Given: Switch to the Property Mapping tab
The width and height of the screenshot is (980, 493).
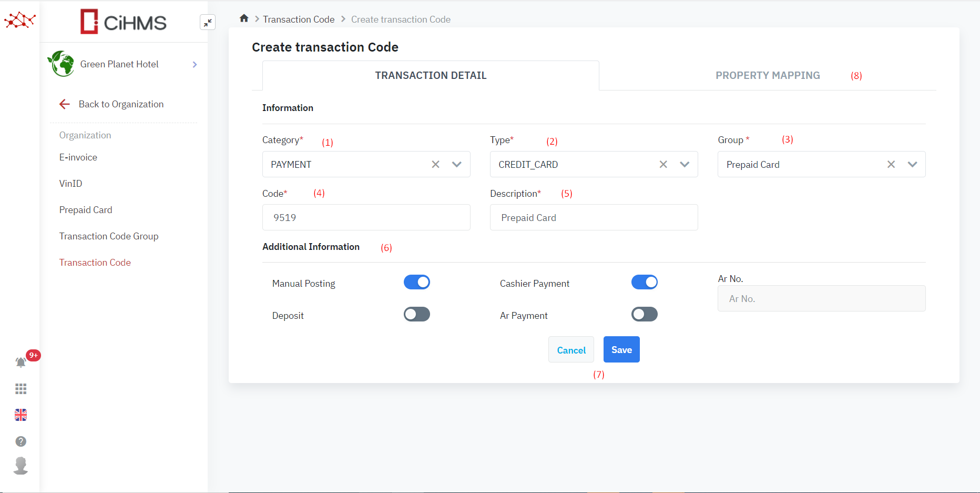Looking at the screenshot, I should point(767,76).
